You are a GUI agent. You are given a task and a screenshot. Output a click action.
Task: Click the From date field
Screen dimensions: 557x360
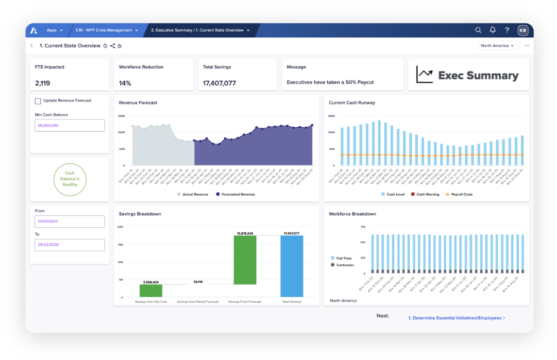70,221
